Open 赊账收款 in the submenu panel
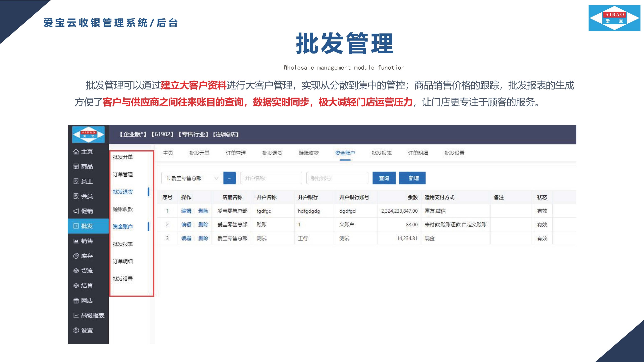This screenshot has width=644, height=362. pos(123,209)
